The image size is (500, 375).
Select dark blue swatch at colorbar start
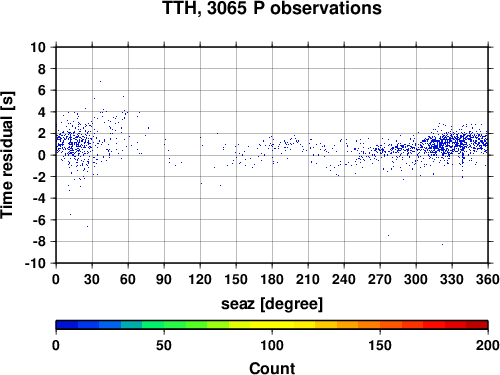(67, 325)
